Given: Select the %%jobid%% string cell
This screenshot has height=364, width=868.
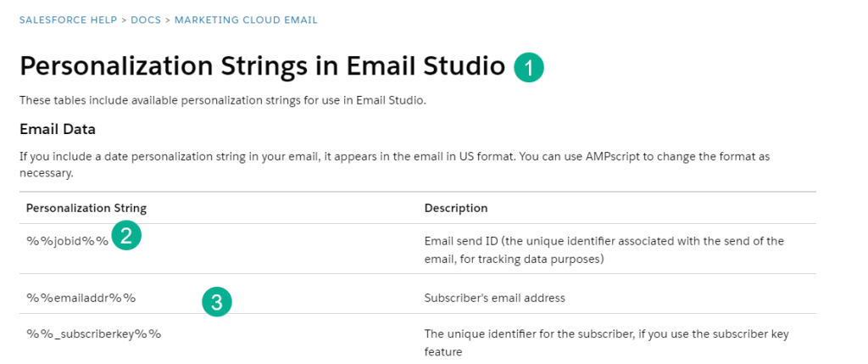Looking at the screenshot, I should click(67, 240).
